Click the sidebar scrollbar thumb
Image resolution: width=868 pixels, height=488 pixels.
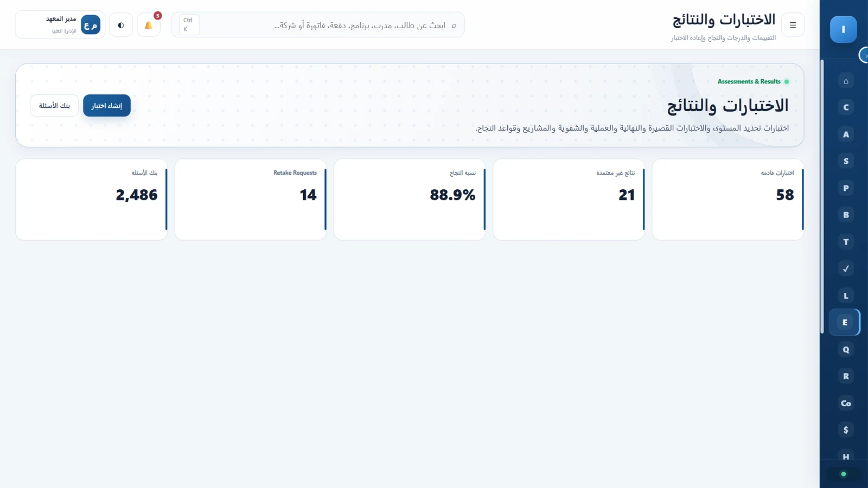coord(822,197)
